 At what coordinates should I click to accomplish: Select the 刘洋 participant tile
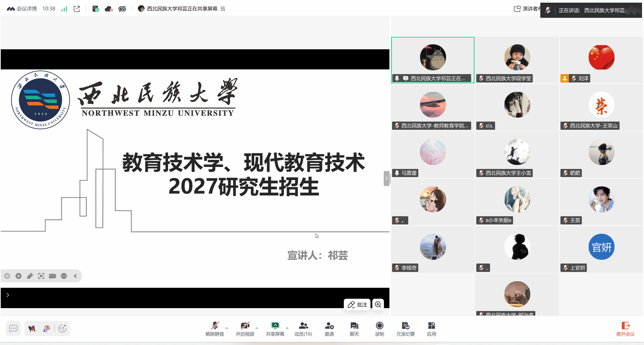tap(601, 60)
